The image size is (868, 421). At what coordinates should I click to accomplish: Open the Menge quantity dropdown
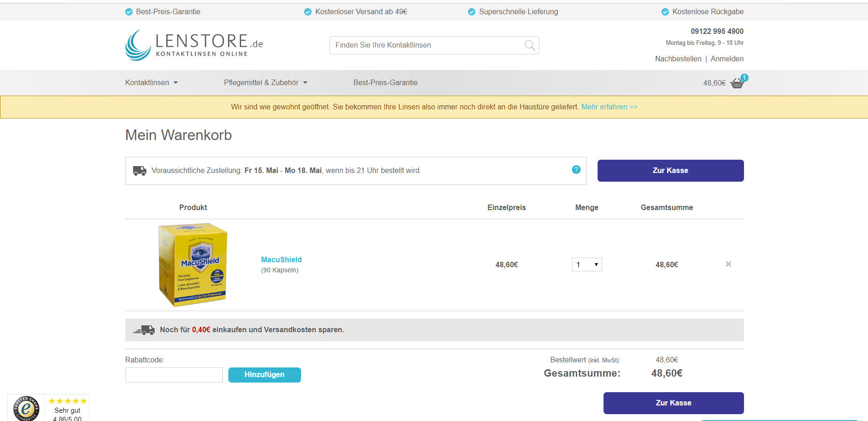tap(587, 264)
